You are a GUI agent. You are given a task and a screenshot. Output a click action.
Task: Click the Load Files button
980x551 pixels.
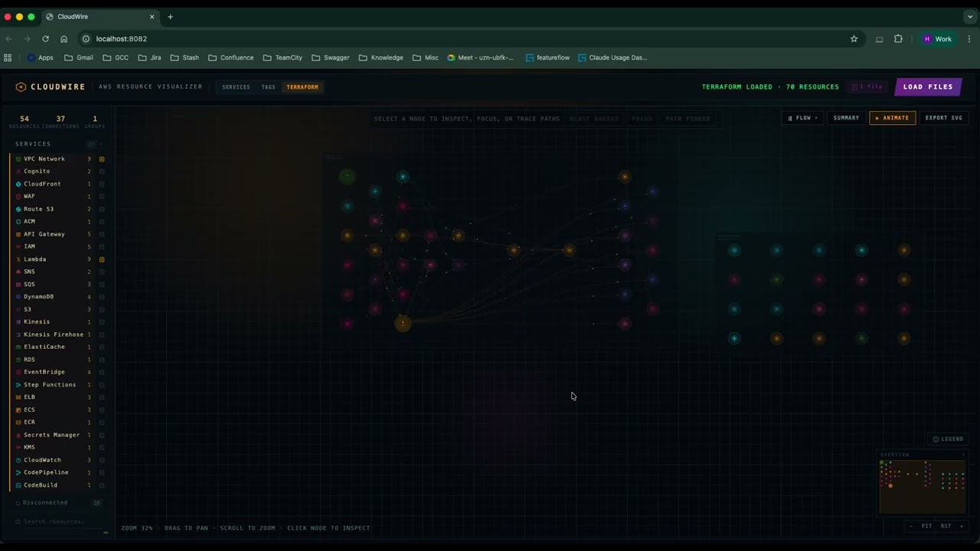click(928, 87)
